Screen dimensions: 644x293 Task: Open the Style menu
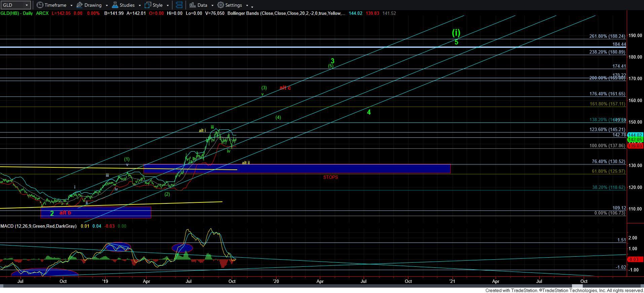(x=157, y=5)
